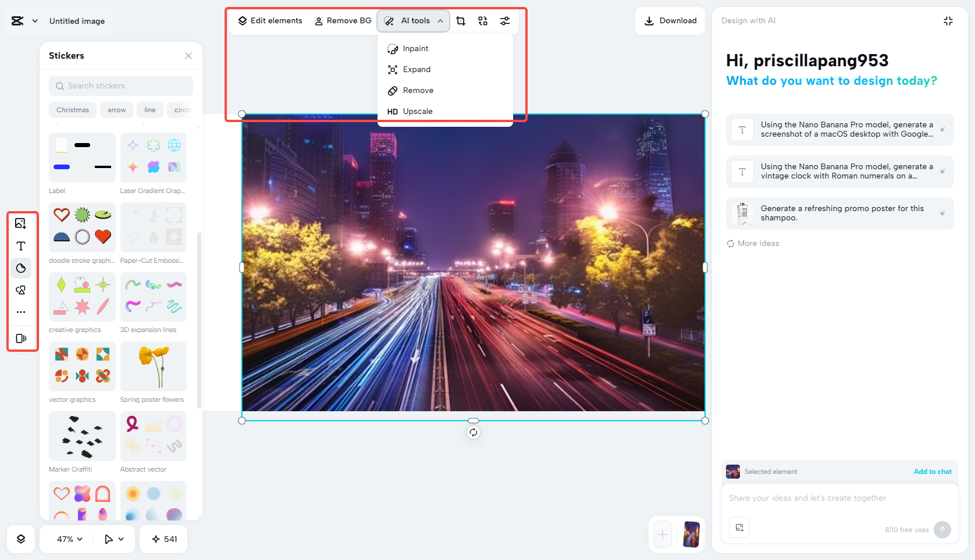
Task: Click the stickers panel scrollbar
Action: [200, 320]
